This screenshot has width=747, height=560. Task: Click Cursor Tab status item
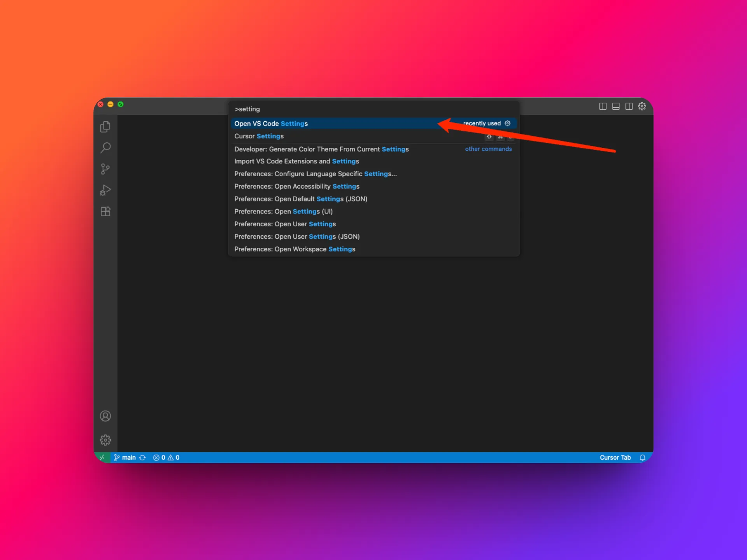[x=615, y=457]
